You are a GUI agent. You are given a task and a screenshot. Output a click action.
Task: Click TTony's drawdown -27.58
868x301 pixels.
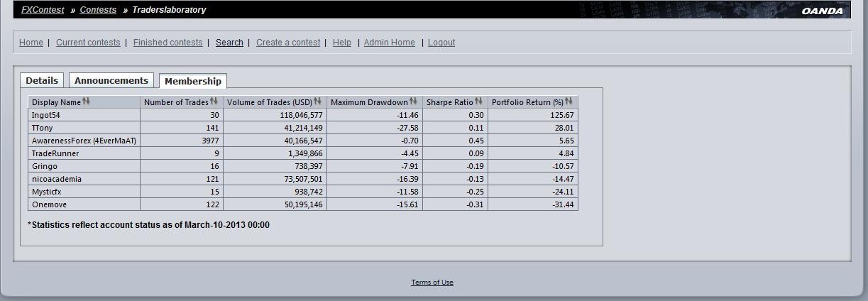tap(407, 128)
